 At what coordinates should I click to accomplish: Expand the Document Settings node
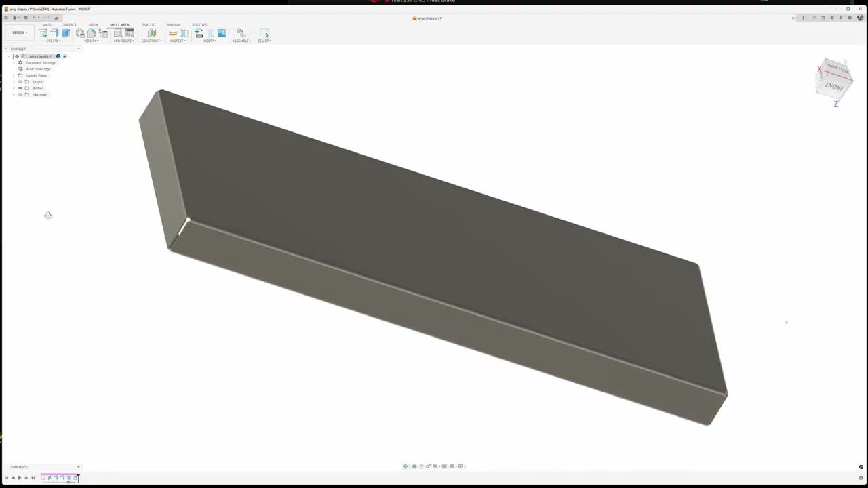click(x=14, y=62)
